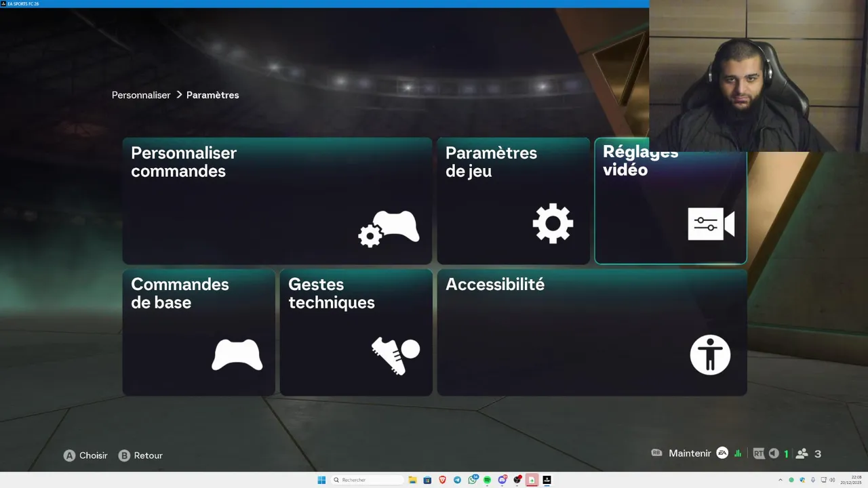Switch to EA SPORTS FC taskbar icon
The width and height of the screenshot is (868, 488).
tap(547, 480)
